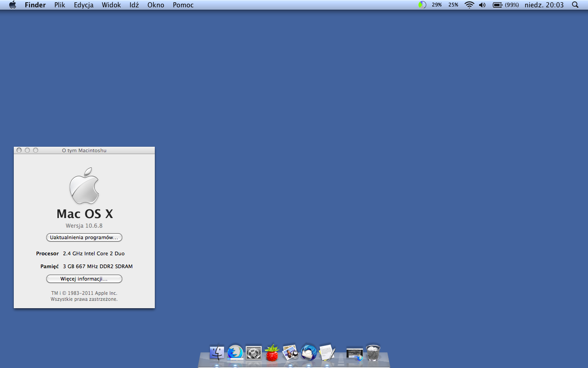Open the Idź menu
This screenshot has width=588, height=368.
[134, 5]
